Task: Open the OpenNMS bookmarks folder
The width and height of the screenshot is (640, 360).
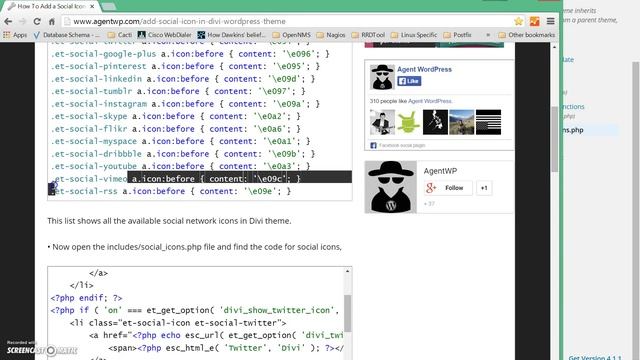Action: pos(291,35)
